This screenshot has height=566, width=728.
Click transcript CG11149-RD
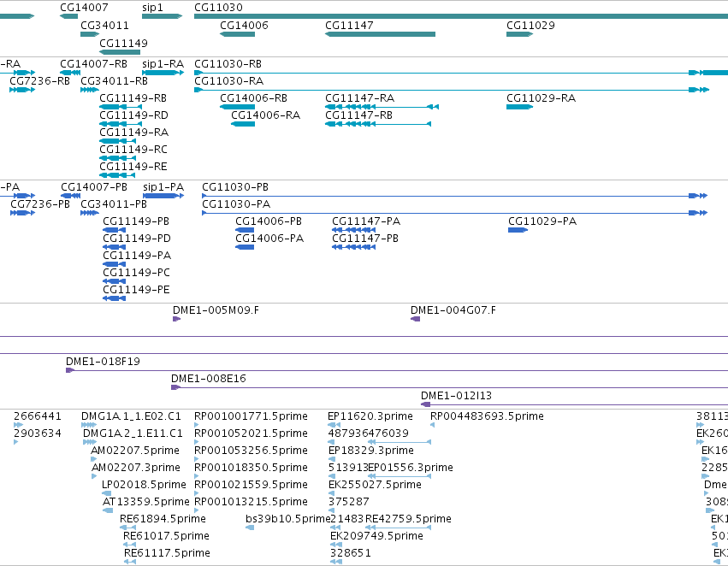[x=121, y=124]
